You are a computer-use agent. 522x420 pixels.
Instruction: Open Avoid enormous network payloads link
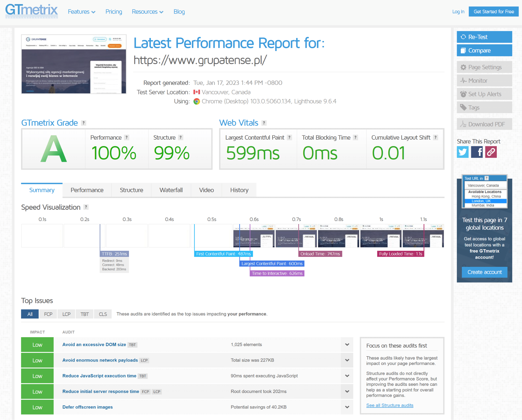coord(100,360)
